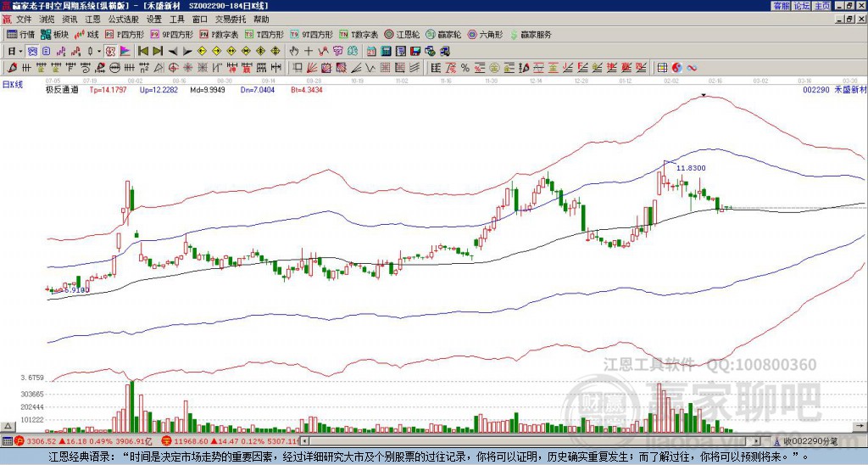Open the 江恩 menu
The image size is (868, 465).
[x=92, y=20]
